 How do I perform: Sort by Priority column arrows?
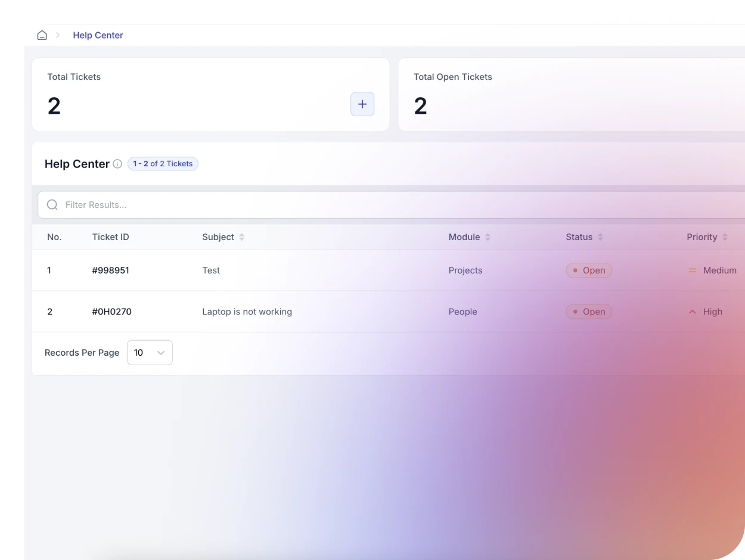coord(725,237)
